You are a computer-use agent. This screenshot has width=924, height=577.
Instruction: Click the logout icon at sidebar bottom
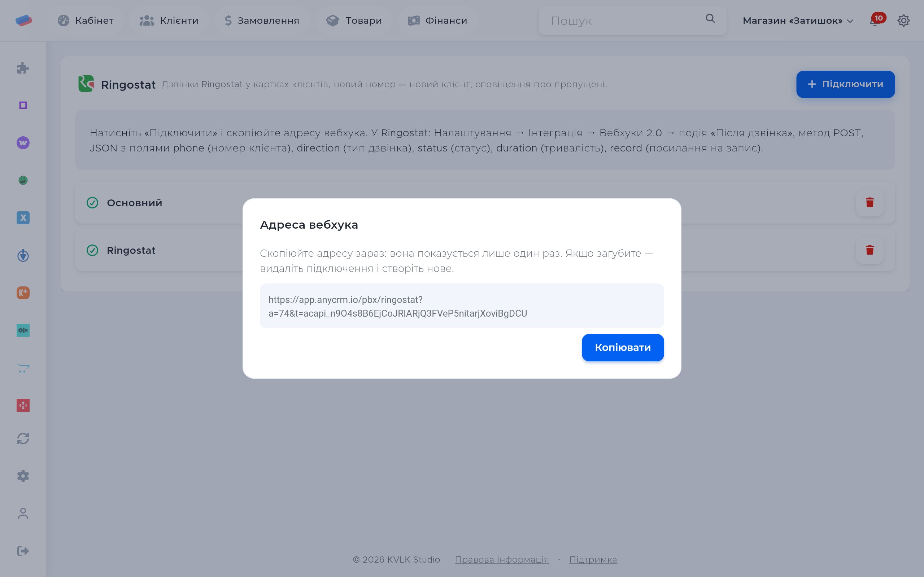(x=23, y=551)
